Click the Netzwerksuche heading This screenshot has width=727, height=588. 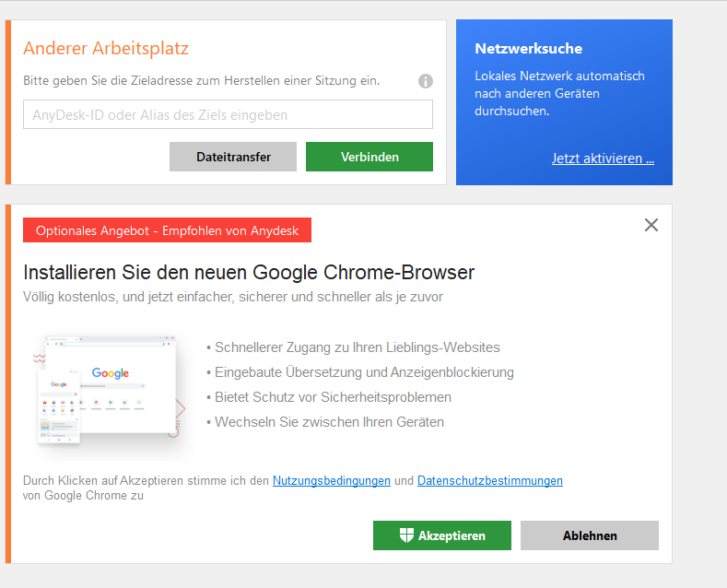(x=529, y=49)
